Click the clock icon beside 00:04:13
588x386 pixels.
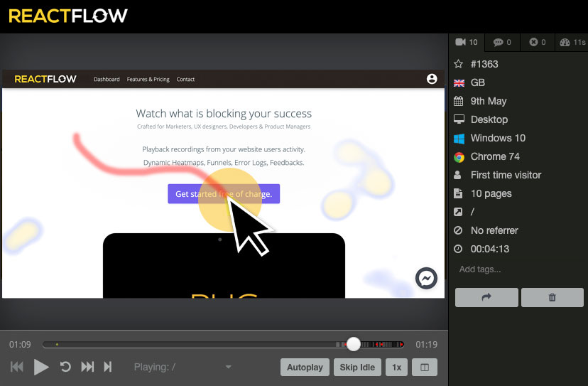(458, 249)
